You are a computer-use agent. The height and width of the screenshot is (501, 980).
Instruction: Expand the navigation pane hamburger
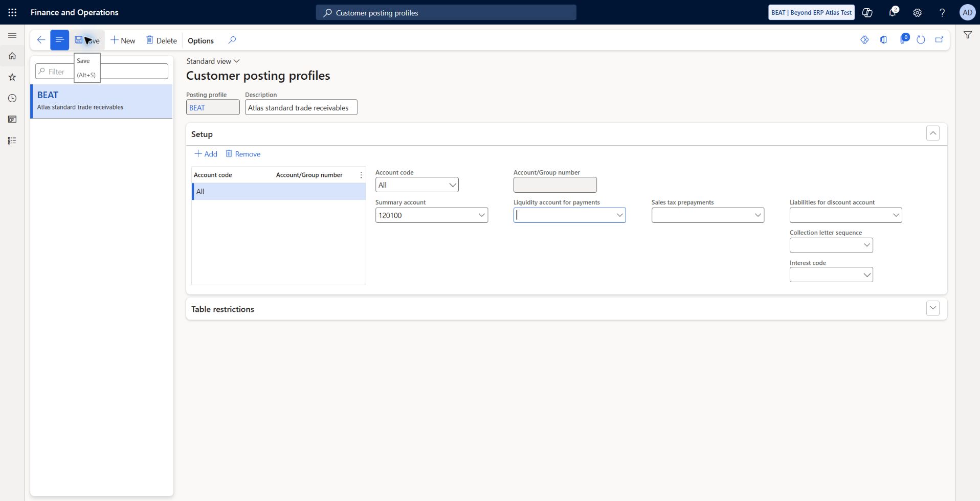[x=12, y=35]
